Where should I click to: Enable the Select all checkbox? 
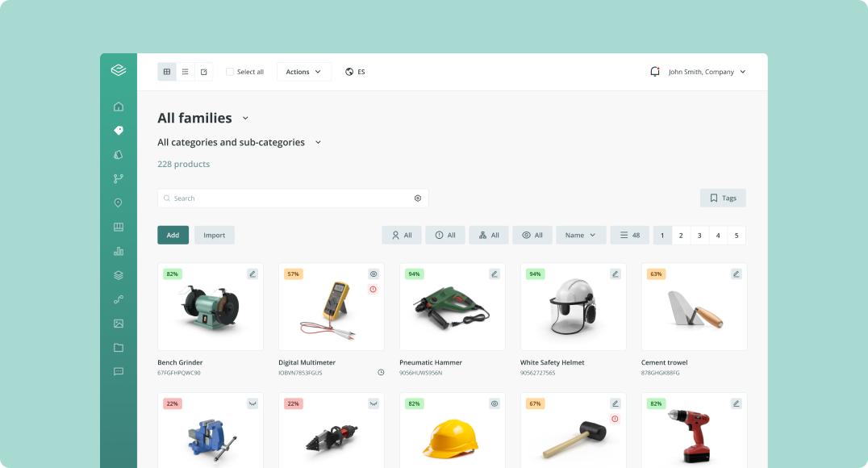230,71
